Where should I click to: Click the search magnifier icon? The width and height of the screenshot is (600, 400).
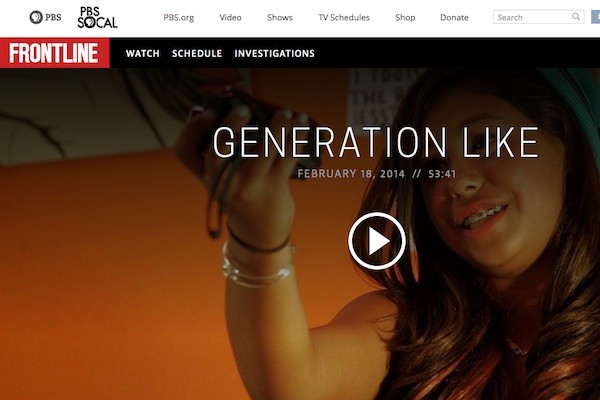pos(576,16)
